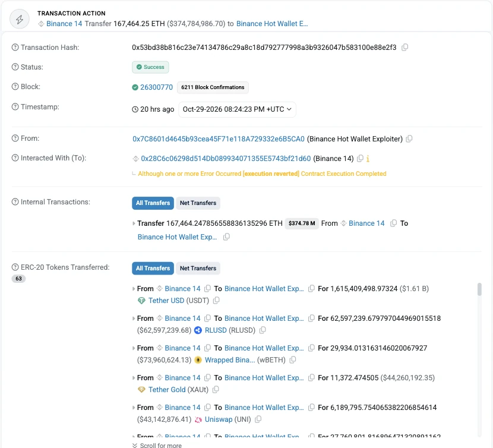Open help icon for Transaction Hash
The width and height of the screenshot is (493, 448).
(15, 48)
